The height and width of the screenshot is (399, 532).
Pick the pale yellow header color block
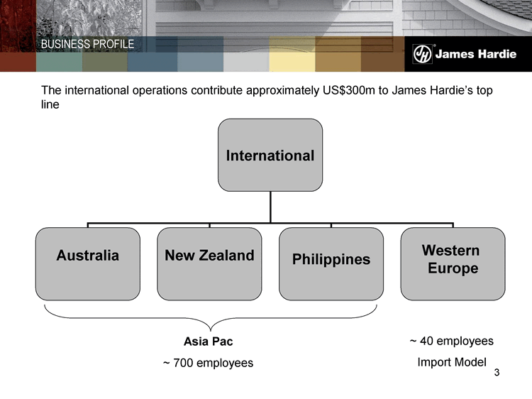[292, 57]
